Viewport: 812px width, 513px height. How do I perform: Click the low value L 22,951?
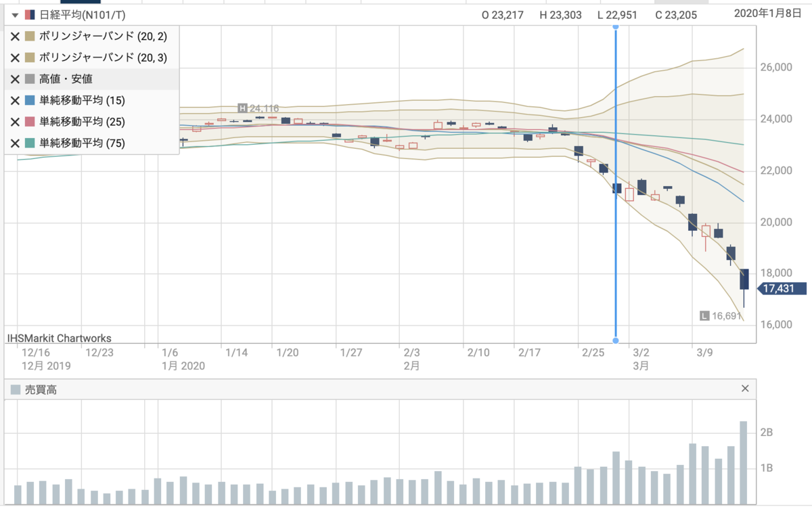click(x=617, y=15)
